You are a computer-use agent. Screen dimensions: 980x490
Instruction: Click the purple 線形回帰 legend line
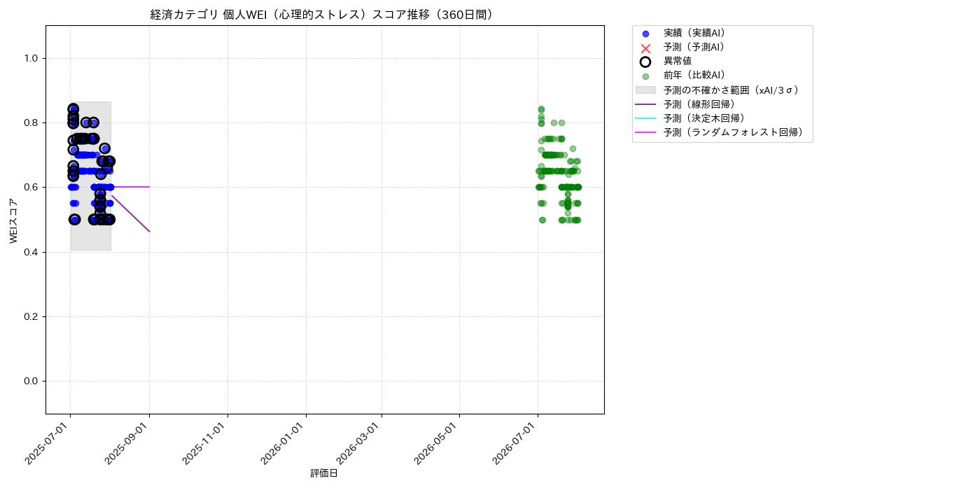coord(645,104)
